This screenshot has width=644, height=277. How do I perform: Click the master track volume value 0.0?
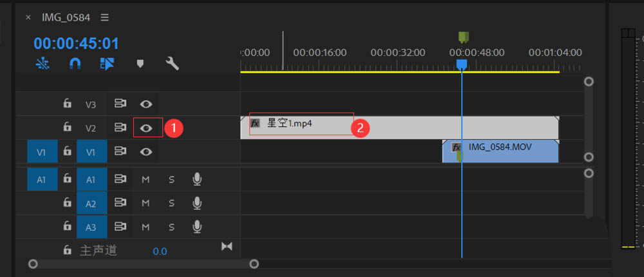click(160, 251)
